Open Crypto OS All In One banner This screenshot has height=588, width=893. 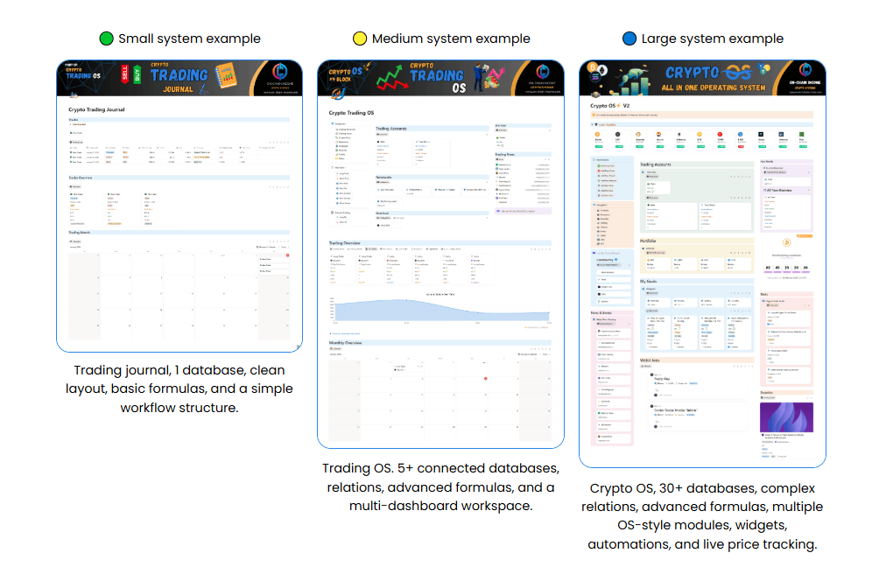702,79
